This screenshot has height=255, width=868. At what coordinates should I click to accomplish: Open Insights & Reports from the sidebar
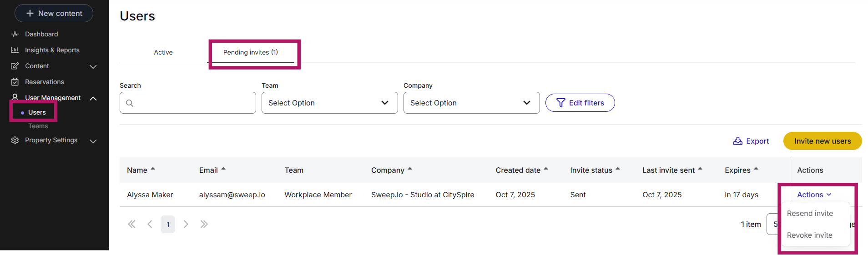(52, 50)
